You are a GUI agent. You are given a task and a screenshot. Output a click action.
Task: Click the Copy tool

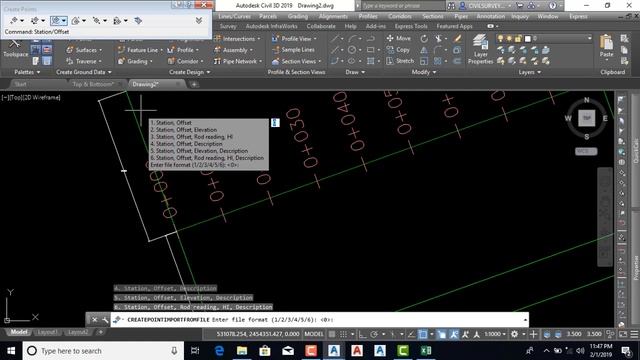398,50
